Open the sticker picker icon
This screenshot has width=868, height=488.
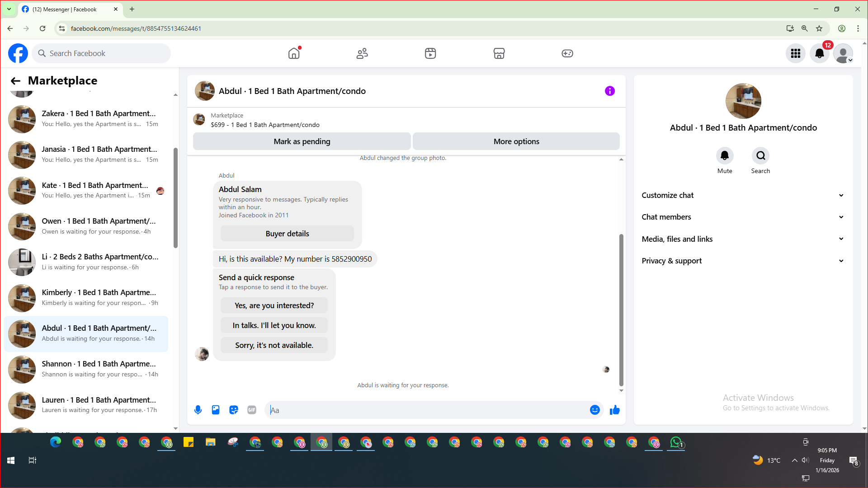click(x=234, y=410)
